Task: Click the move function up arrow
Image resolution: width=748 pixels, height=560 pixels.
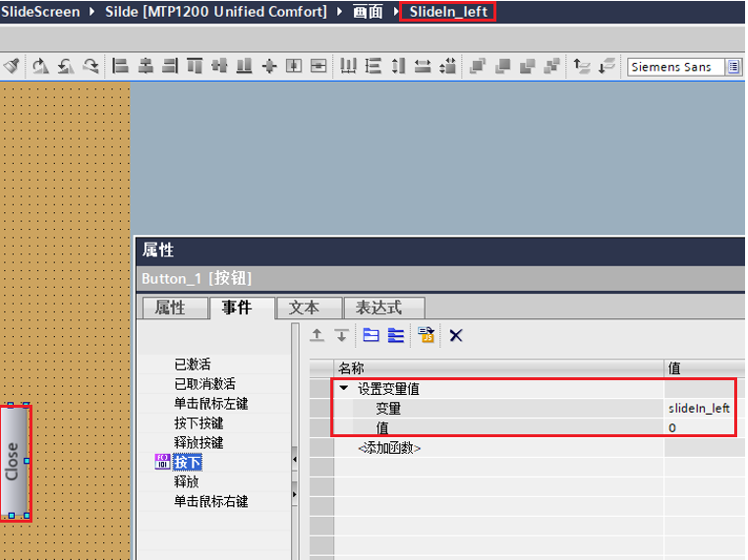Action: 316,335
